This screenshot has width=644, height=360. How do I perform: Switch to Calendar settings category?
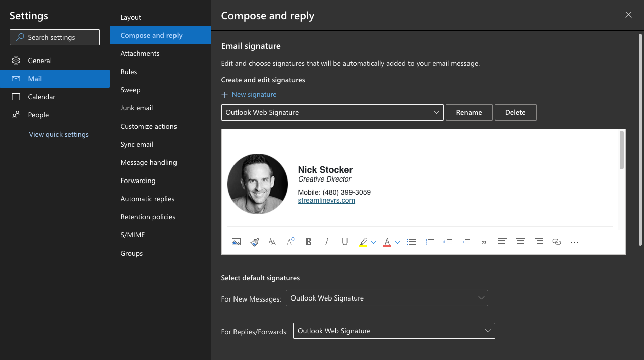coord(42,97)
